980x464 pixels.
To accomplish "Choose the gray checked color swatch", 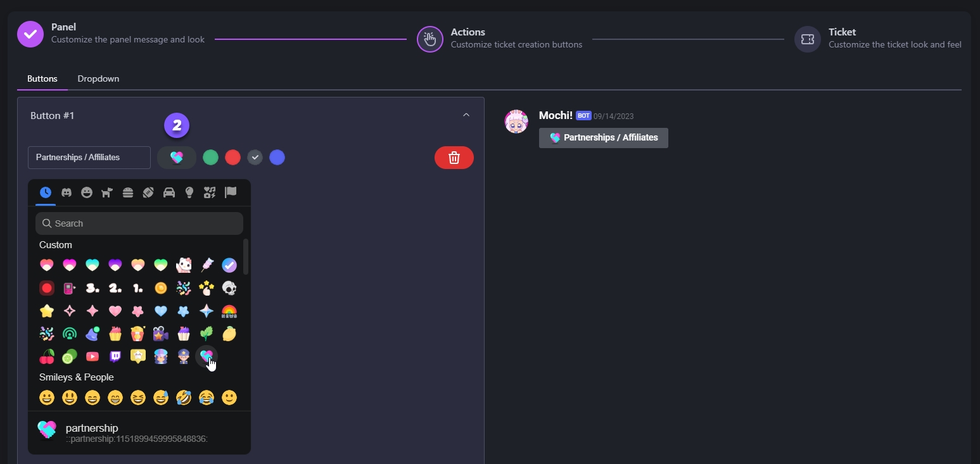I will coord(255,158).
